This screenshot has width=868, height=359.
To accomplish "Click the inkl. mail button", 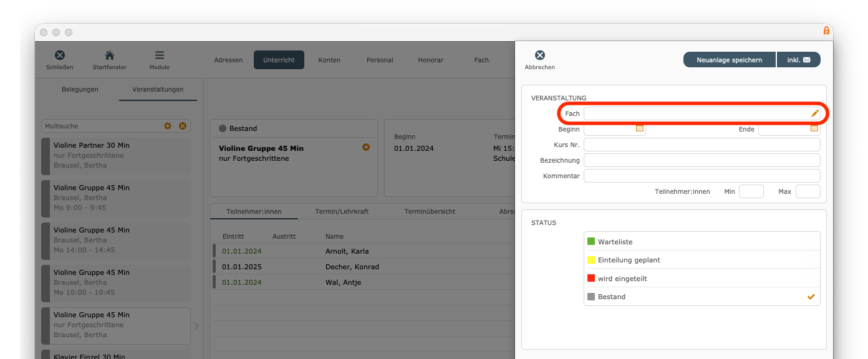I will point(799,60).
